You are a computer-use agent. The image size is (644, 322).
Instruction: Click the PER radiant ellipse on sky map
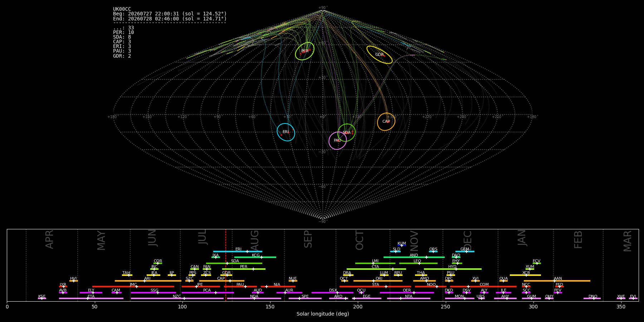[x=305, y=51]
